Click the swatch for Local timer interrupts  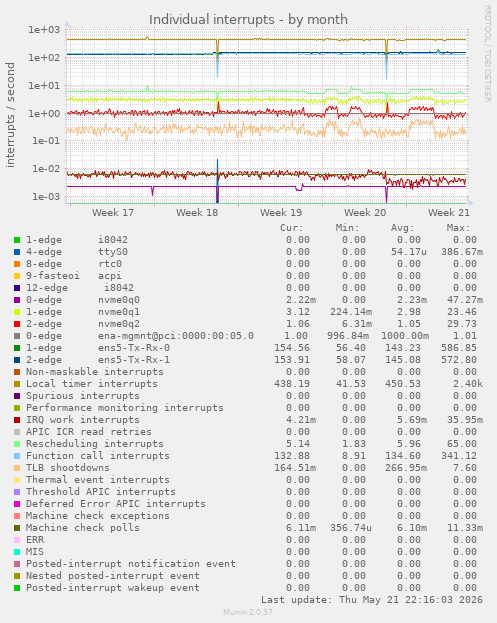[x=17, y=384]
